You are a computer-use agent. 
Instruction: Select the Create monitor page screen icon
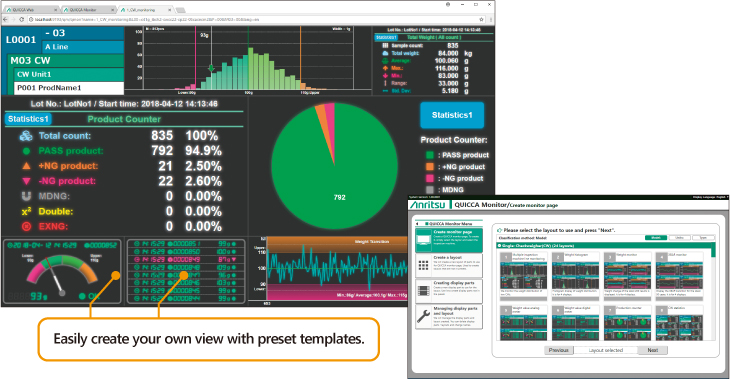(x=423, y=240)
